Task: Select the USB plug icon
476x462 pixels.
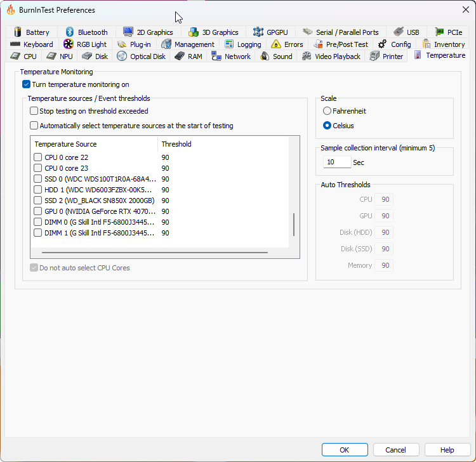Action: click(x=399, y=32)
